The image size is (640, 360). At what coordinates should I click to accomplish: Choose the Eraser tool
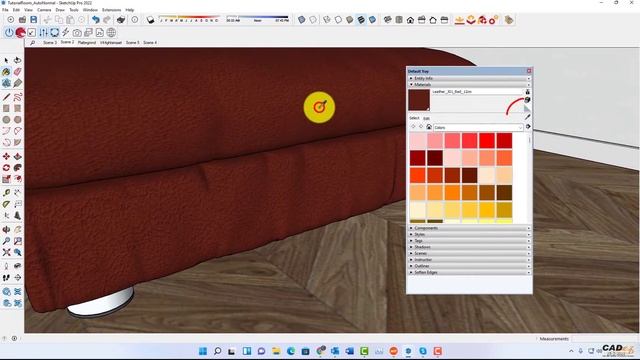click(x=18, y=72)
